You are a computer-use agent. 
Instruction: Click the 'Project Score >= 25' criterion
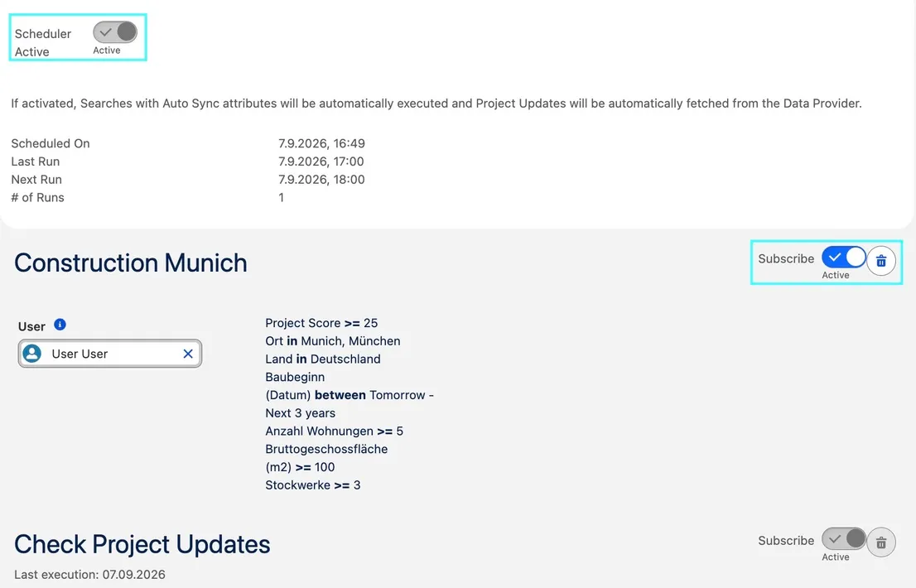coord(321,323)
